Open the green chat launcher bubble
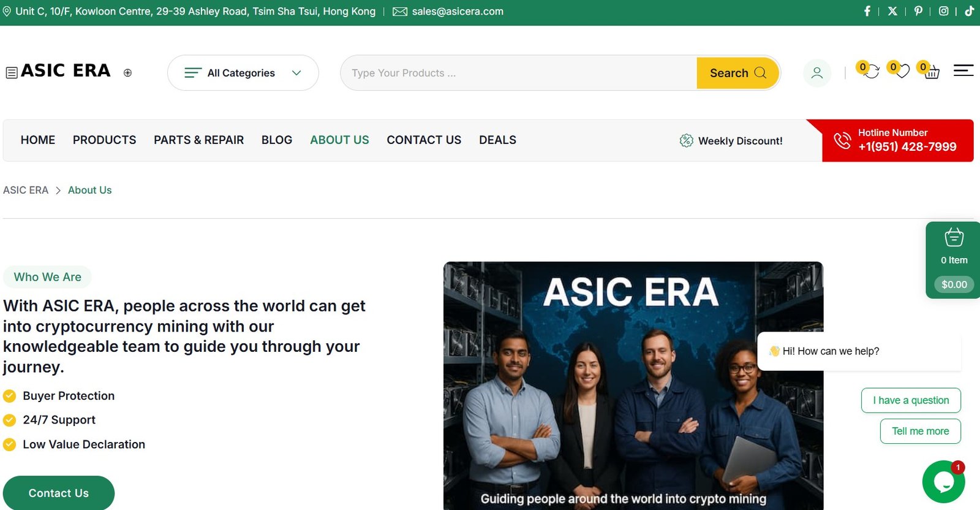Image resolution: width=980 pixels, height=510 pixels. coord(944,482)
